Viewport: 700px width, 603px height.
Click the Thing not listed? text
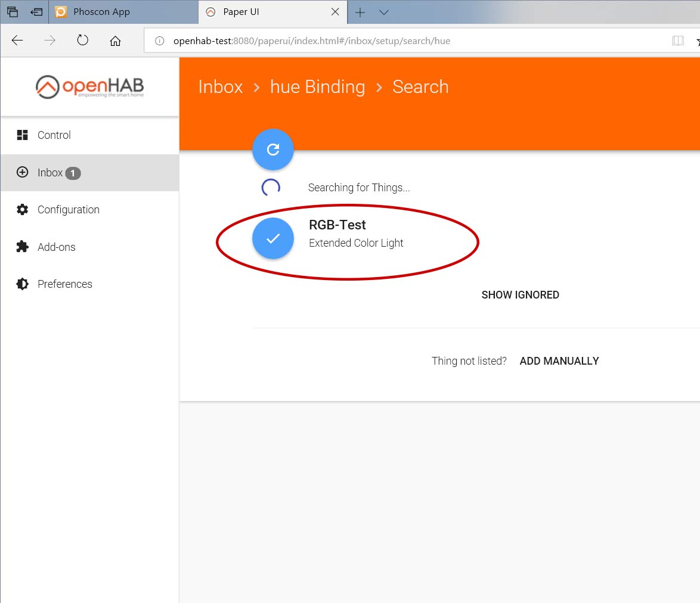click(x=469, y=361)
